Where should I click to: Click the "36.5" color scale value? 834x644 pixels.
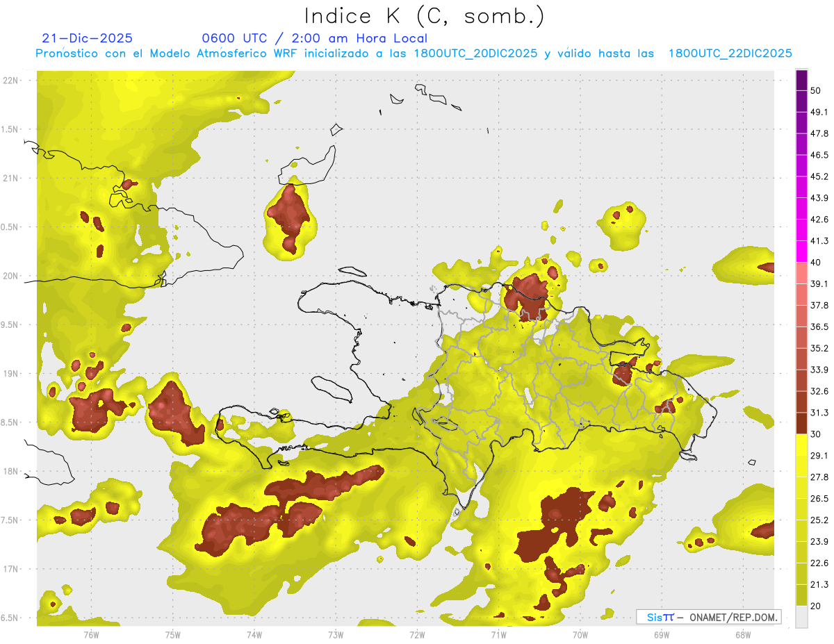pyautogui.click(x=819, y=327)
